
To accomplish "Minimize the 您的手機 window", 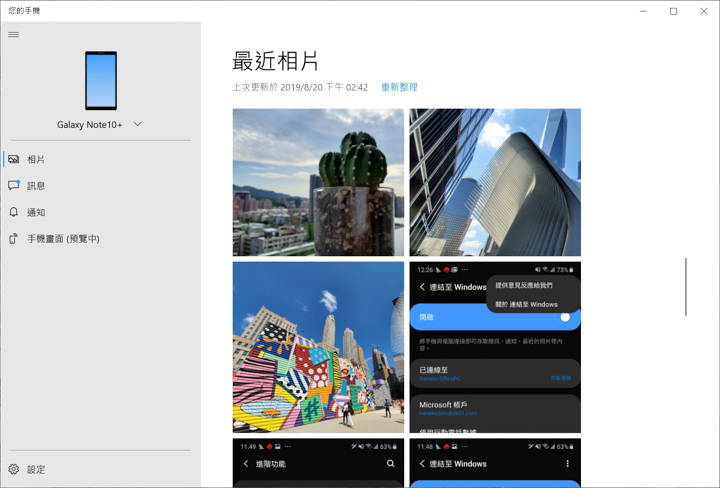I will coord(643,11).
